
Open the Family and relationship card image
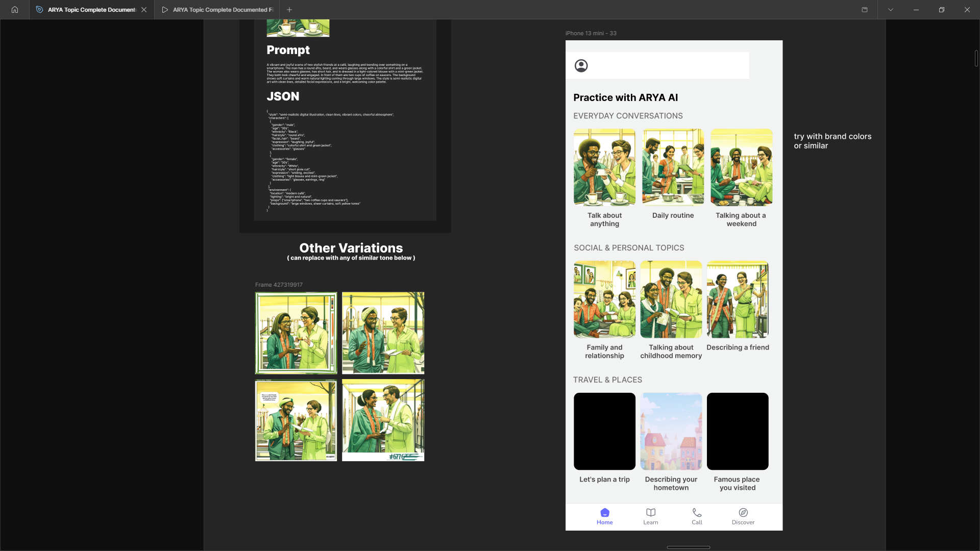604,299
